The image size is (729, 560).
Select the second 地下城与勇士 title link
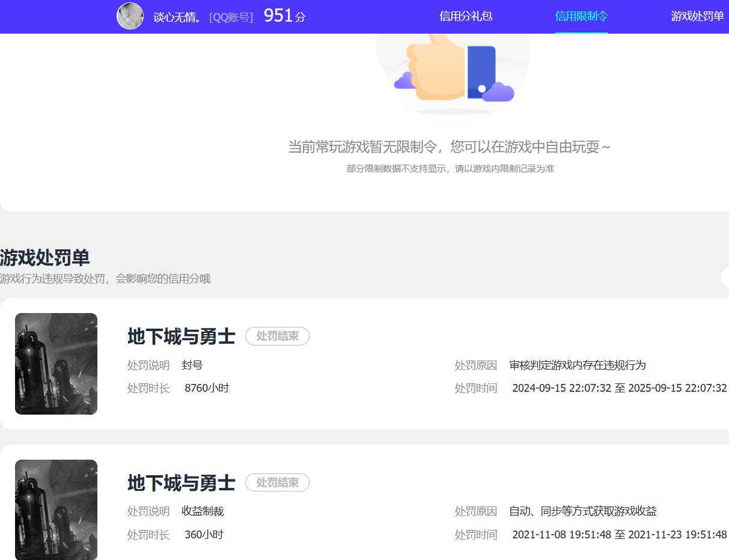coord(181,482)
